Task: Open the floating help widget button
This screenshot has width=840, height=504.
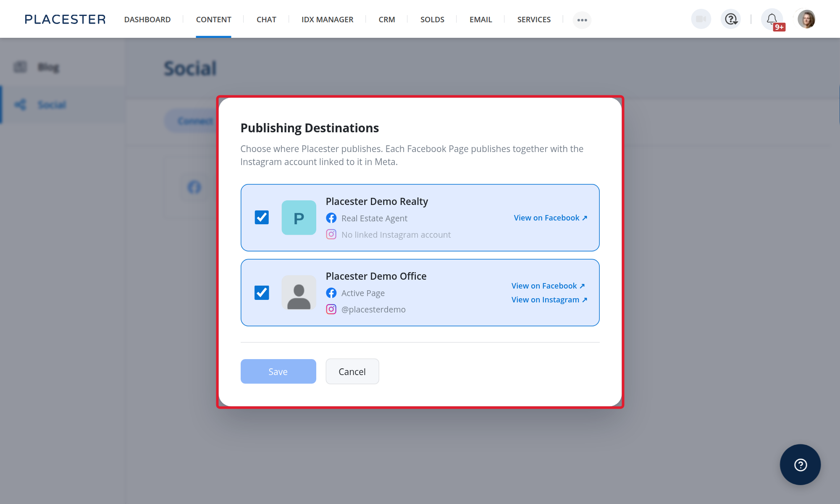Action: [x=800, y=465]
